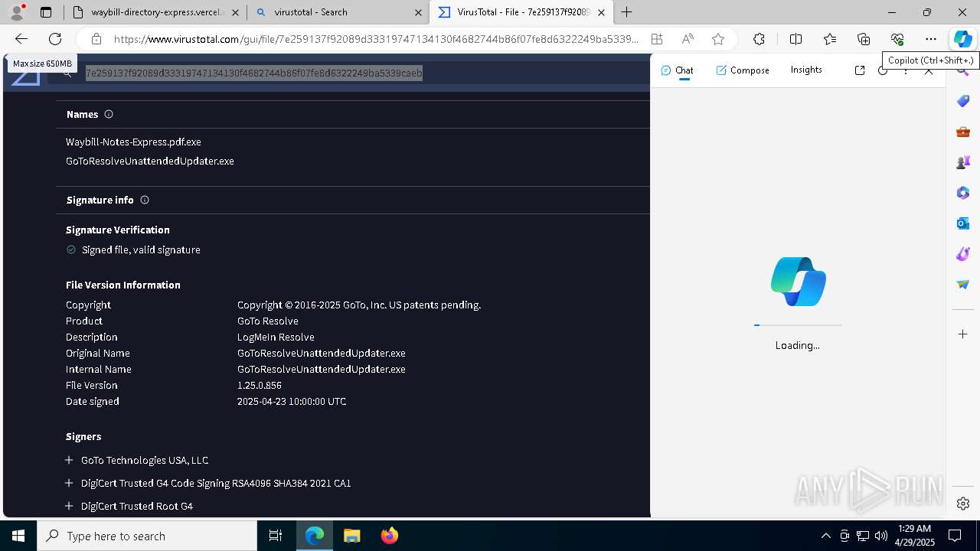This screenshot has width=980, height=551.
Task: Select File Version value 1.25.0.856
Action: [x=260, y=385]
